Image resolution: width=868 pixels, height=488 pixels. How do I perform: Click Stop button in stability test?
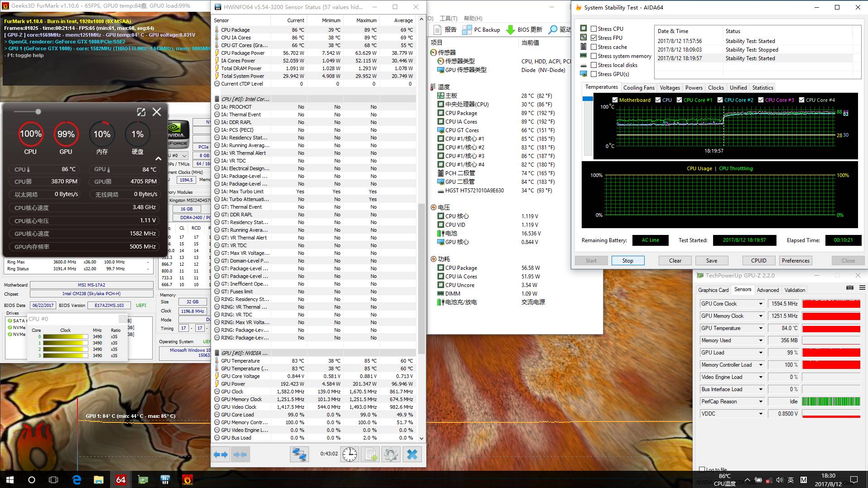(x=627, y=261)
